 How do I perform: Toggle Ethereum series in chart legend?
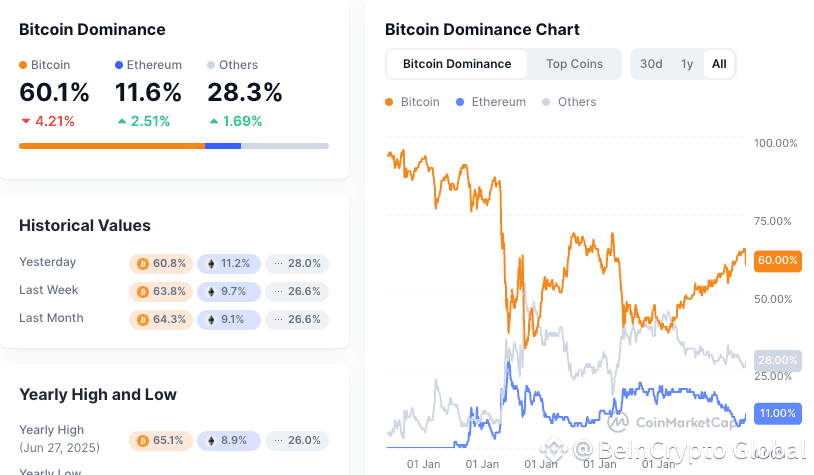(x=491, y=102)
